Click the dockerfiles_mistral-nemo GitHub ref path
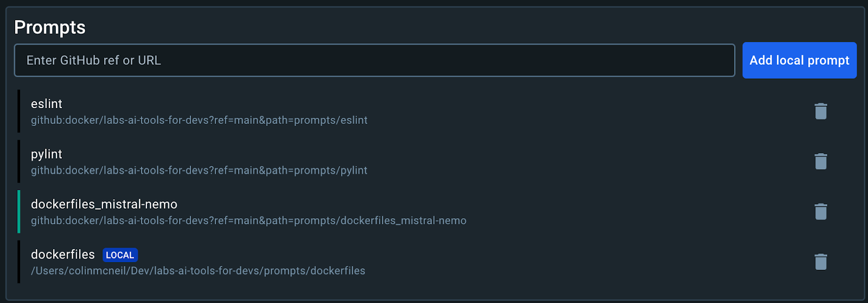The height and width of the screenshot is (303, 868). 248,220
